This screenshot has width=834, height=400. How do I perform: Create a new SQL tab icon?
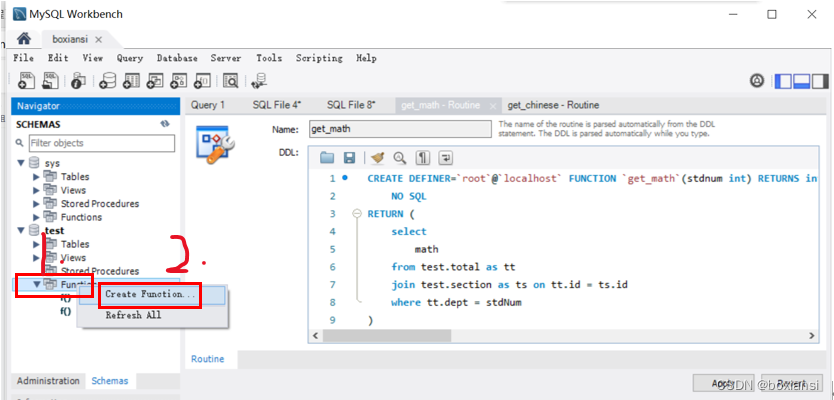(27, 80)
